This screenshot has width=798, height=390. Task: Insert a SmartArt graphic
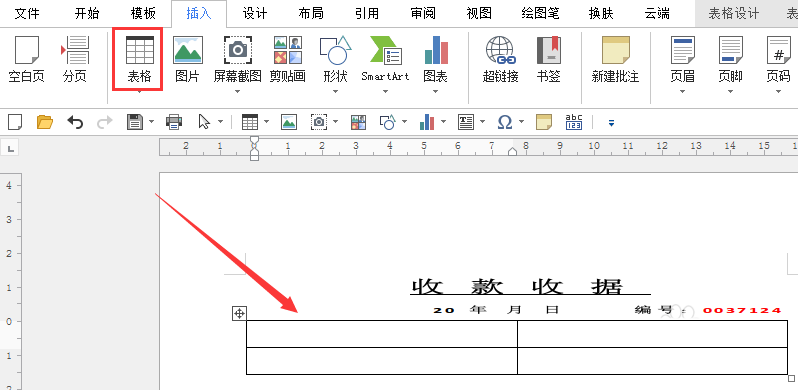point(385,59)
